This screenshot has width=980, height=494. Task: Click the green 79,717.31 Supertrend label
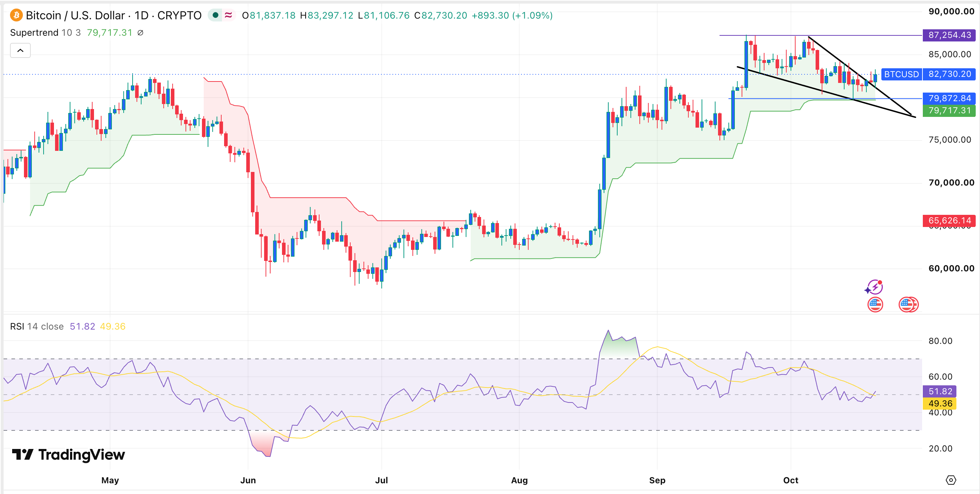[949, 110]
